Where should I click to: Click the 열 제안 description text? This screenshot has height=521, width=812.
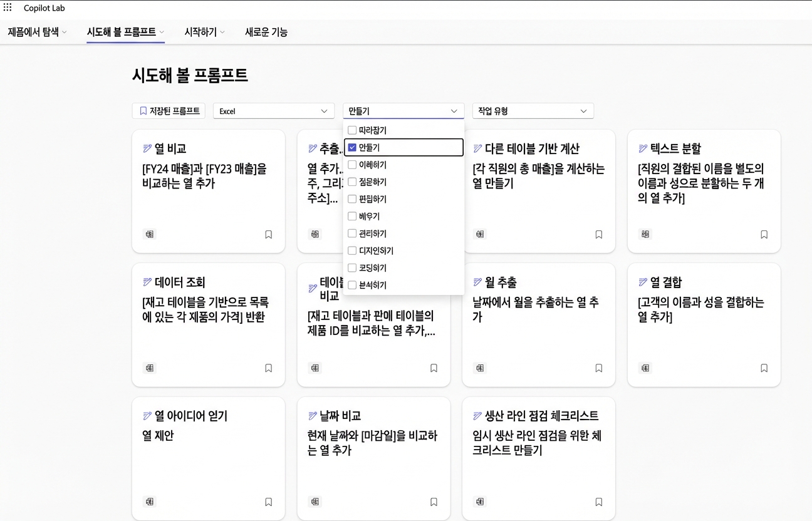[158, 435]
